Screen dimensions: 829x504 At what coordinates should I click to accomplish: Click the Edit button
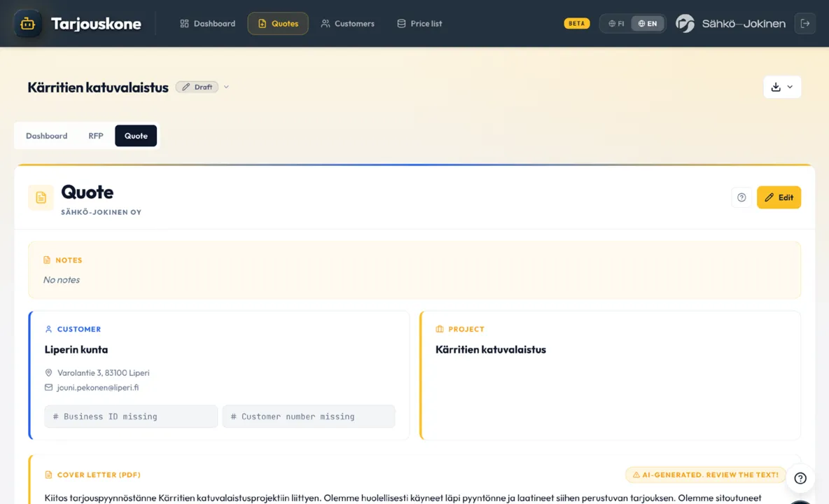779,197
